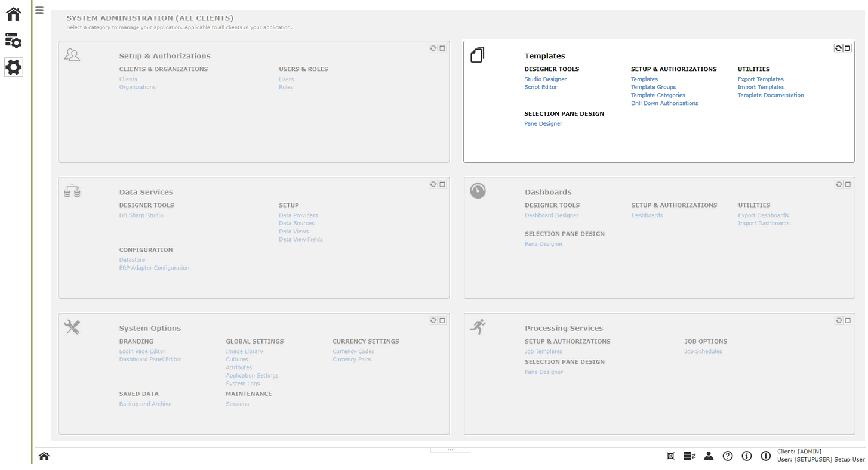
Task: Open Image Library link
Action: [244, 351]
